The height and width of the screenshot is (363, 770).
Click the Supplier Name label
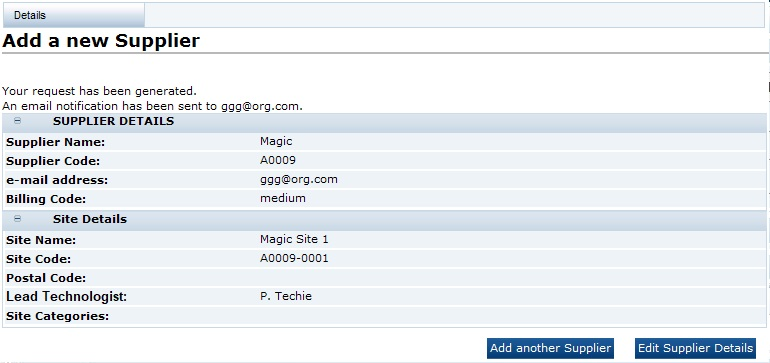55,142
